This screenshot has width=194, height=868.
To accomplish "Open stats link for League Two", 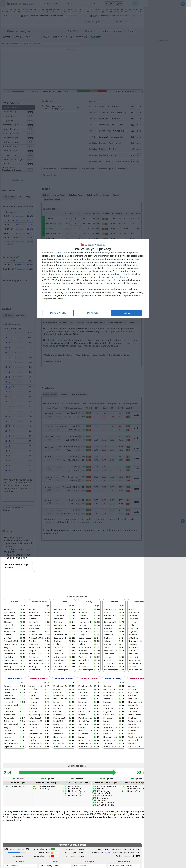I will click(x=31, y=120).
